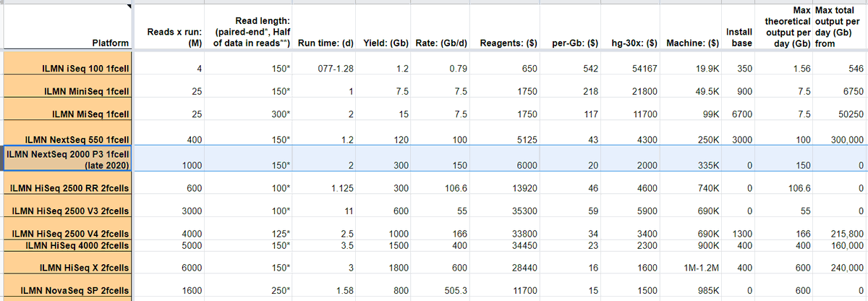
Task: Click the 'Yield: (Gb)' column header
Action: pyautogui.click(x=383, y=27)
